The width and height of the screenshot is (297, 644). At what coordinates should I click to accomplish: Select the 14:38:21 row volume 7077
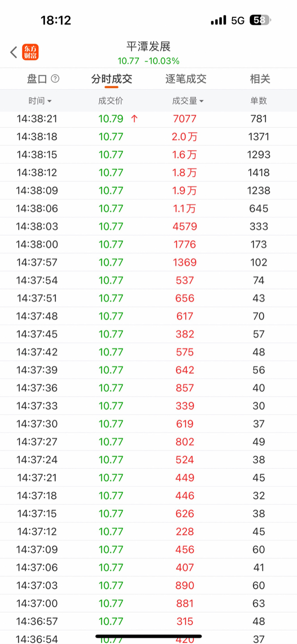[x=185, y=119]
